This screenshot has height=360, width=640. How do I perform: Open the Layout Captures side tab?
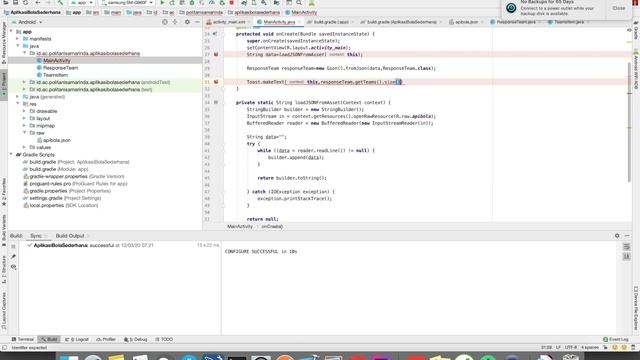click(4, 310)
